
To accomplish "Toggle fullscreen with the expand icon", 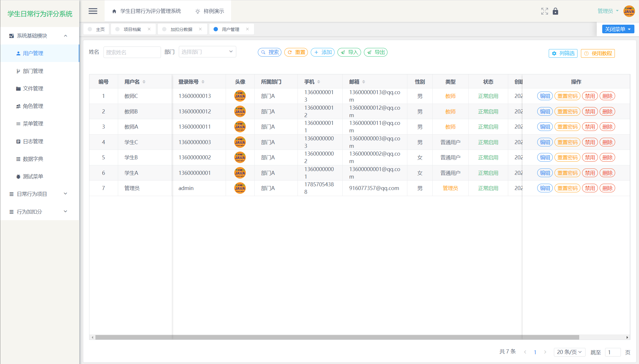I will [544, 11].
